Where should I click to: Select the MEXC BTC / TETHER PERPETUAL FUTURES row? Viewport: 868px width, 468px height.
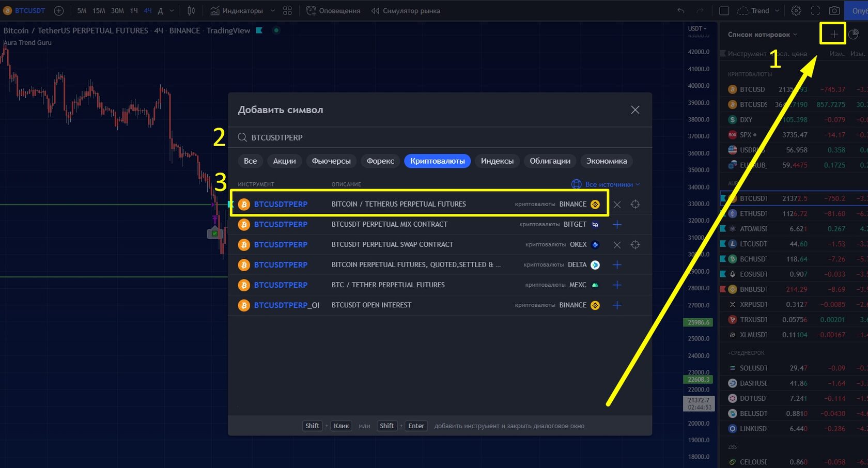click(x=440, y=285)
